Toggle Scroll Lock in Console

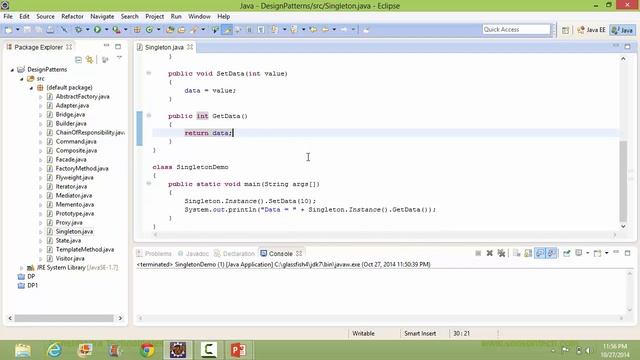tap(528, 253)
